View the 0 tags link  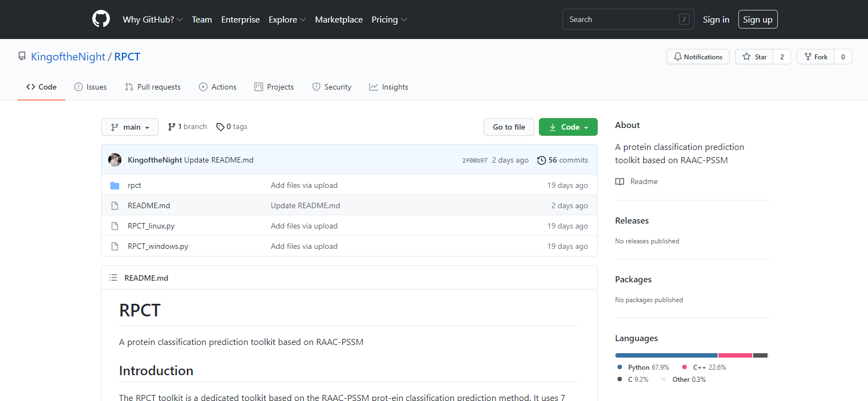232,126
